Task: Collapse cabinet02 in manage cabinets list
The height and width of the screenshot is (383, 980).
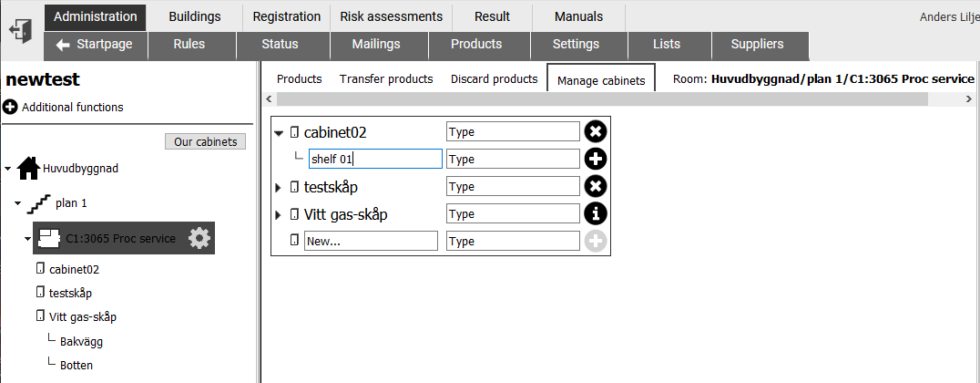Action: click(x=279, y=132)
